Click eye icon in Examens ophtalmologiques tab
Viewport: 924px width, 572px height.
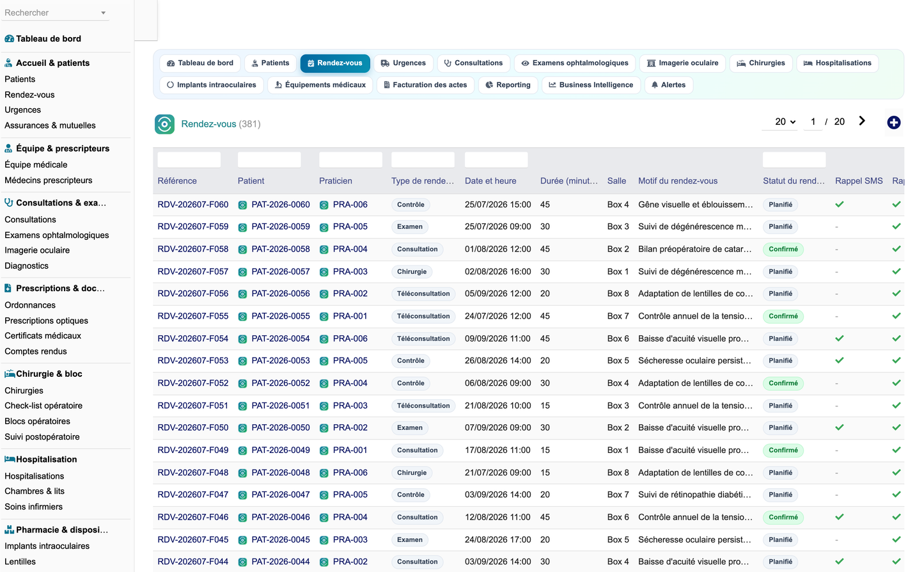pyautogui.click(x=525, y=63)
